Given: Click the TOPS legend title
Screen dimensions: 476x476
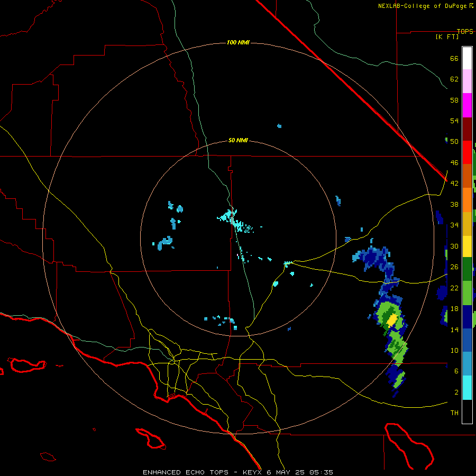Looking at the screenshot, I should 465,31.
